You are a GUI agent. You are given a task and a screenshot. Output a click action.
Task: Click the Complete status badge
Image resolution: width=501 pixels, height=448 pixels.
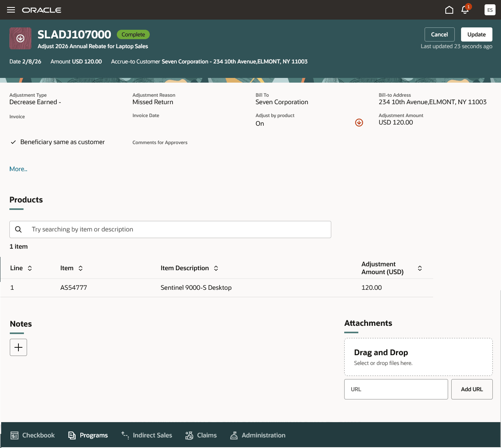pyautogui.click(x=133, y=34)
